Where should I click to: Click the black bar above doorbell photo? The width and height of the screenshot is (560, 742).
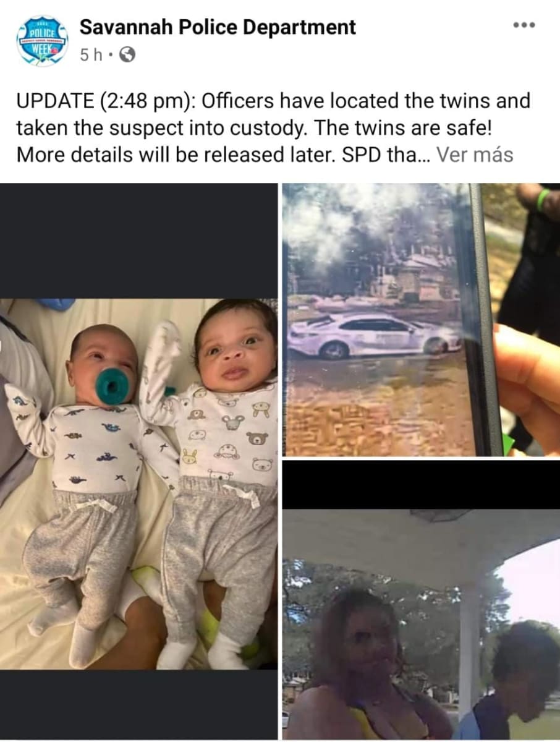421,485
